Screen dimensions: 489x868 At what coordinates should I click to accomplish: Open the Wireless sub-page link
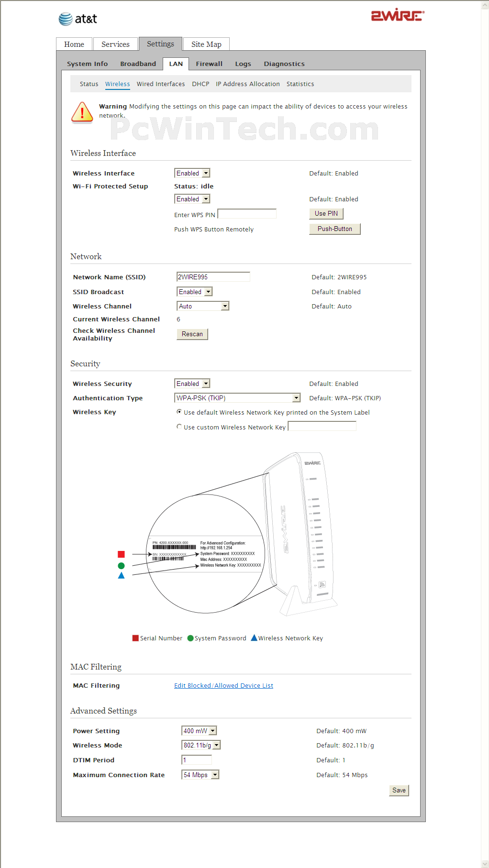118,84
